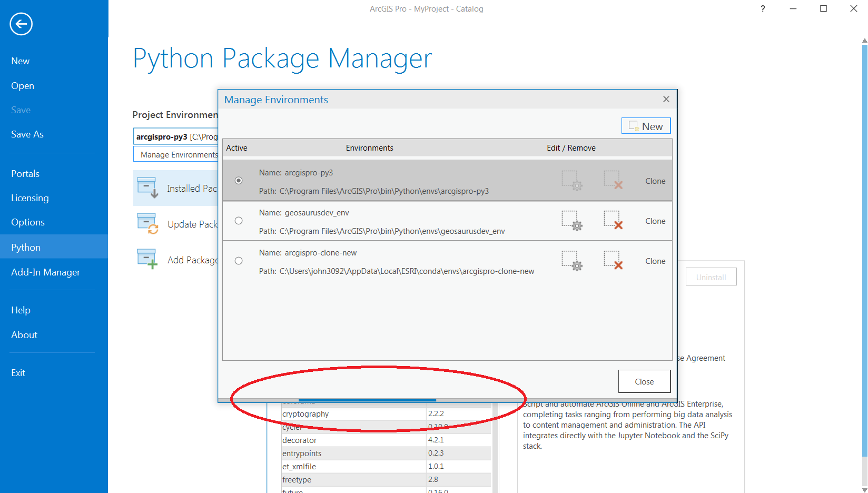Click the Edit / Remove column header
Image resolution: width=868 pixels, height=493 pixels.
(x=571, y=148)
